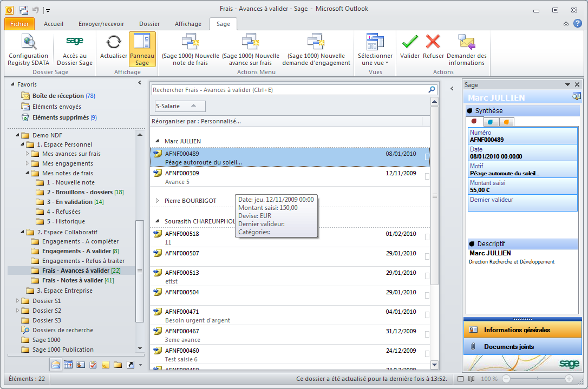588x389 pixels.
Task: Toggle the Panneau Sage pane
Action: pyautogui.click(x=142, y=49)
